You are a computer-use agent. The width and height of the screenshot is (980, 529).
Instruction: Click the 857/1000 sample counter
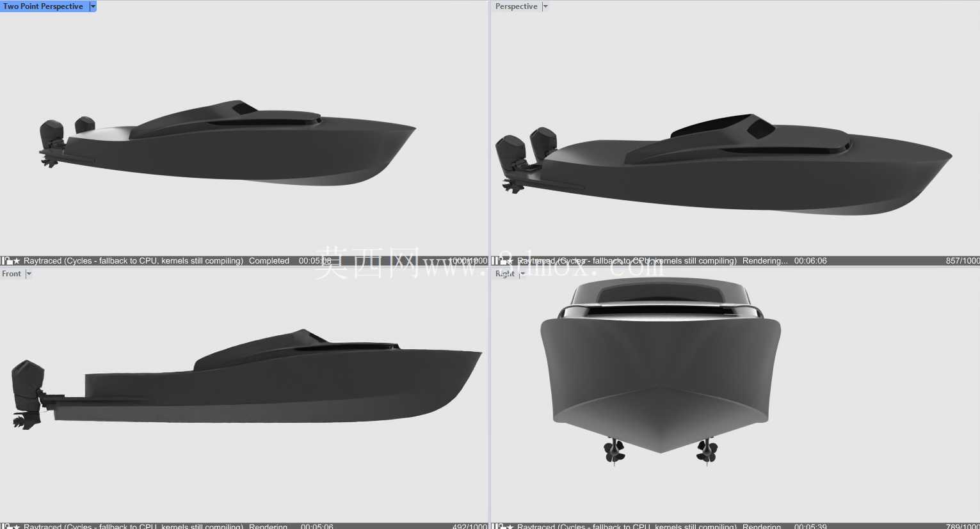(963, 261)
